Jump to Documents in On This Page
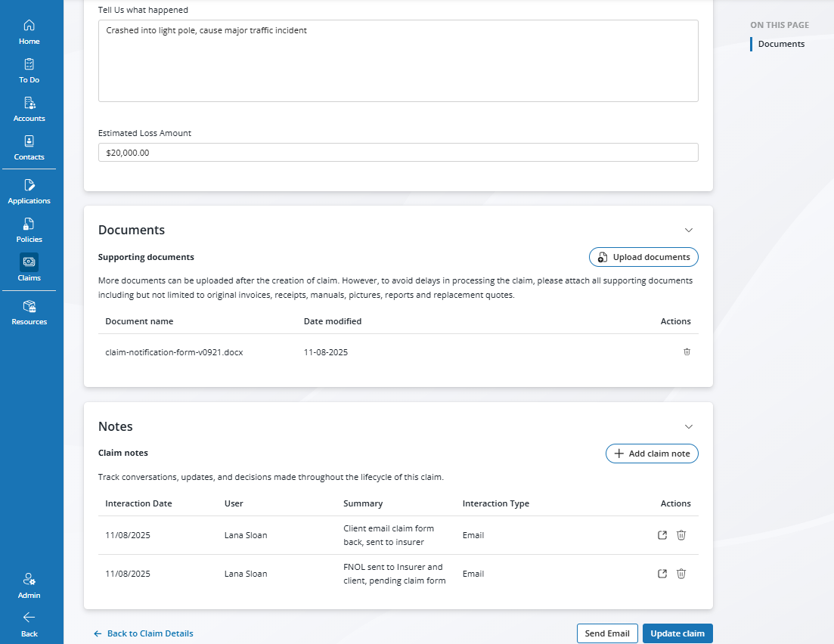The image size is (834, 644). 781,44
